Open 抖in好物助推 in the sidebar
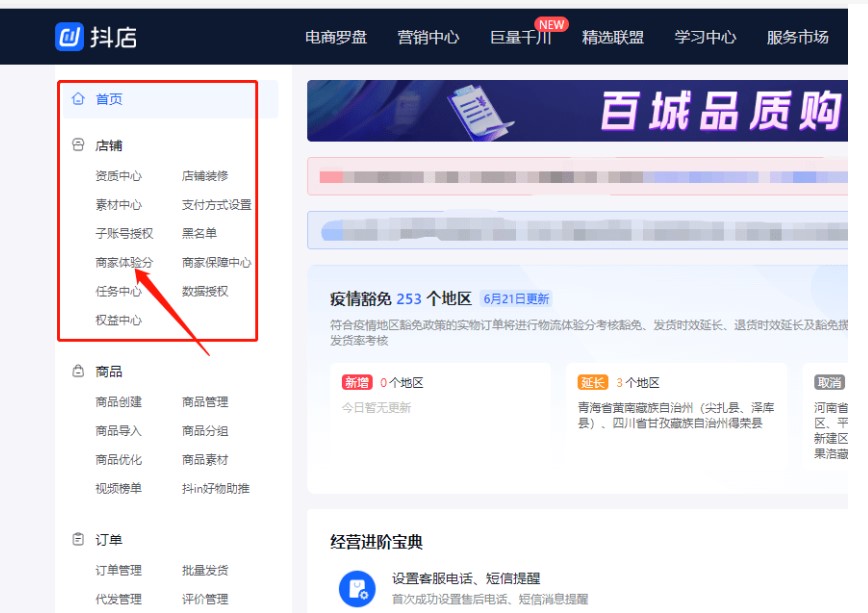868x613 pixels. pyautogui.click(x=215, y=488)
